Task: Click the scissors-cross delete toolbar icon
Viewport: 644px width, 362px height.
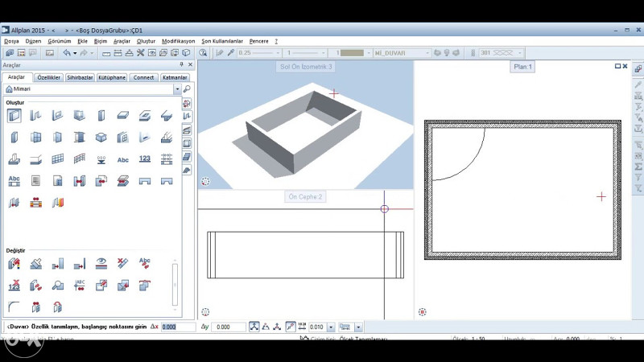Action: pyautogui.click(x=140, y=53)
